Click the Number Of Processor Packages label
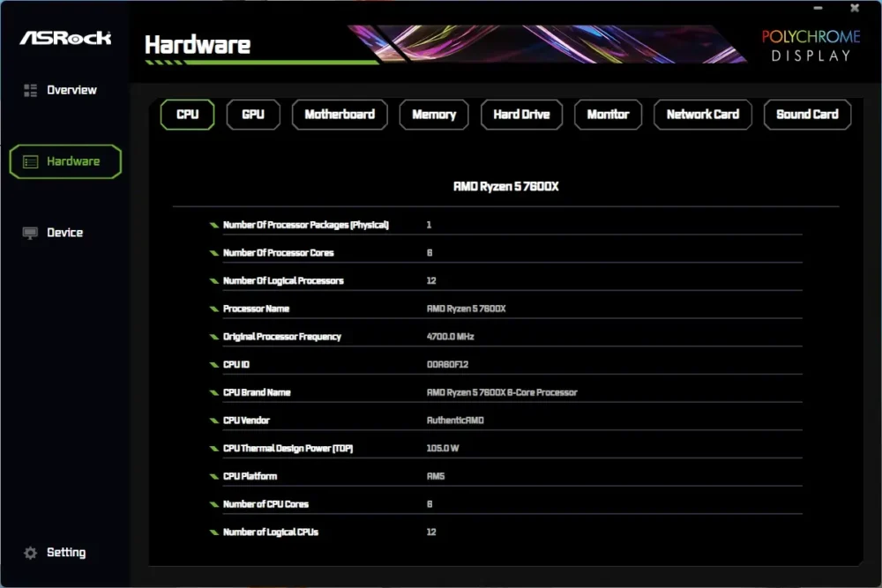This screenshot has width=882, height=588. pos(305,225)
